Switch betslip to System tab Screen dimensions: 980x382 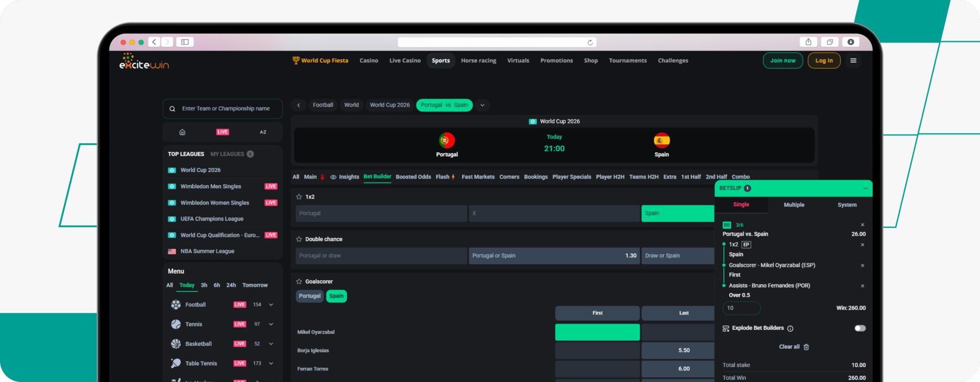[847, 205]
